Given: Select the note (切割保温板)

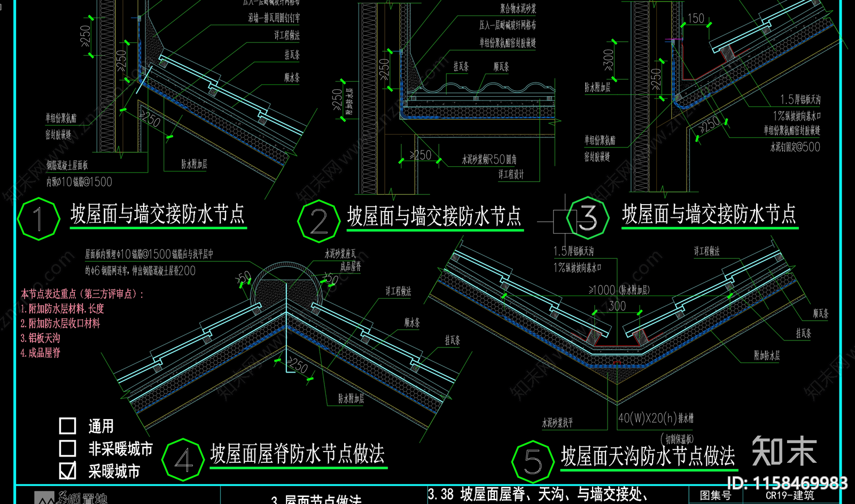Looking at the screenshot, I should click(678, 439).
